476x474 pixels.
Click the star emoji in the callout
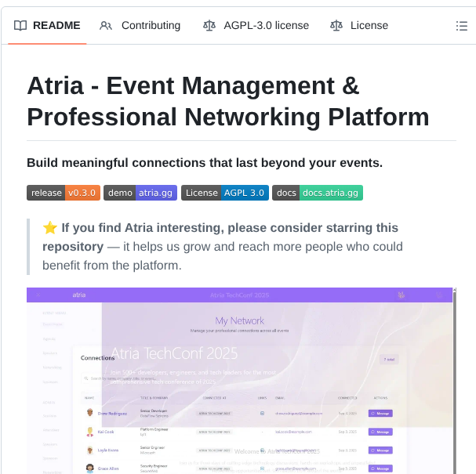pos(50,228)
